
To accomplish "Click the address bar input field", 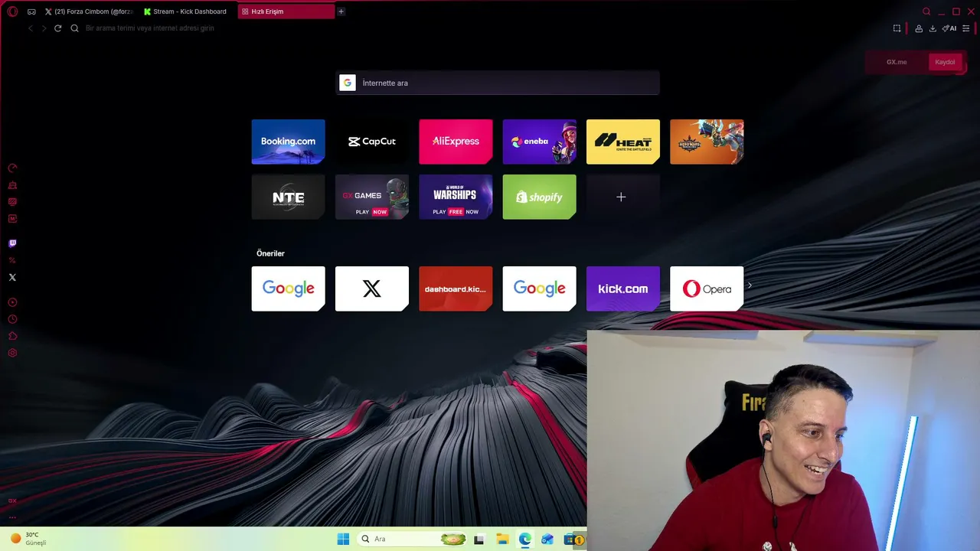I will coord(482,28).
